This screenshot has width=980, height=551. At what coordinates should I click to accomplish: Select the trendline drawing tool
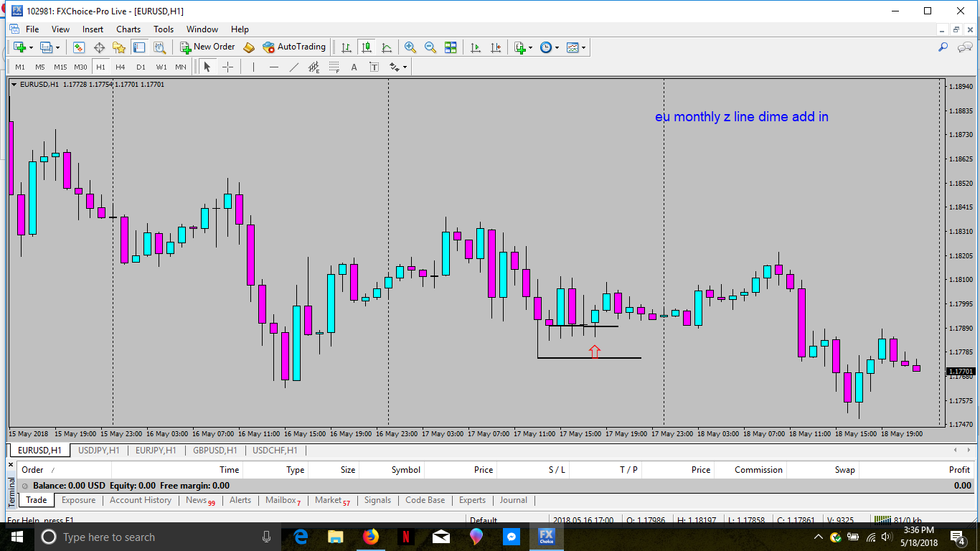pos(293,67)
